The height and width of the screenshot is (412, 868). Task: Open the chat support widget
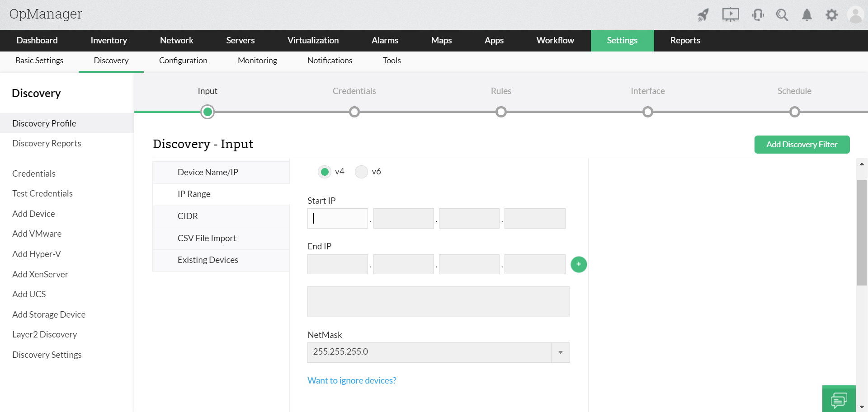[839, 399]
